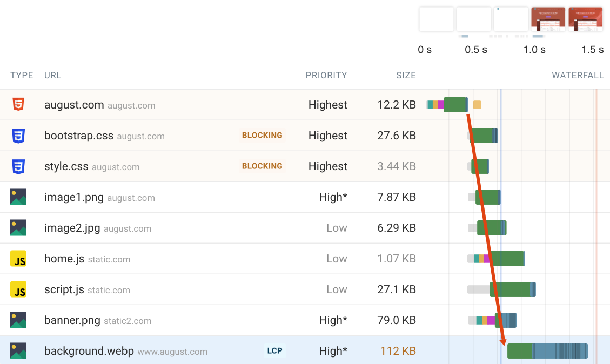
Task: Click the image icon for background.webp
Action: [x=18, y=351]
